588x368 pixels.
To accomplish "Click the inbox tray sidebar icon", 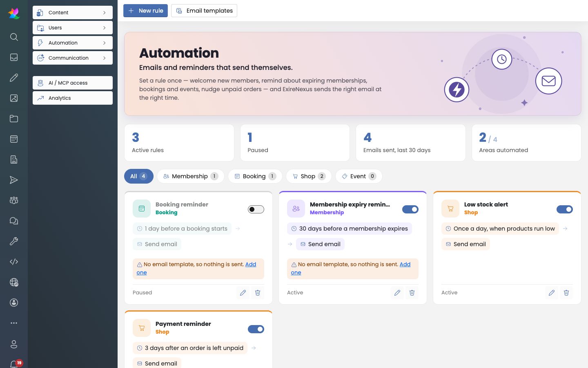I will click(14, 57).
